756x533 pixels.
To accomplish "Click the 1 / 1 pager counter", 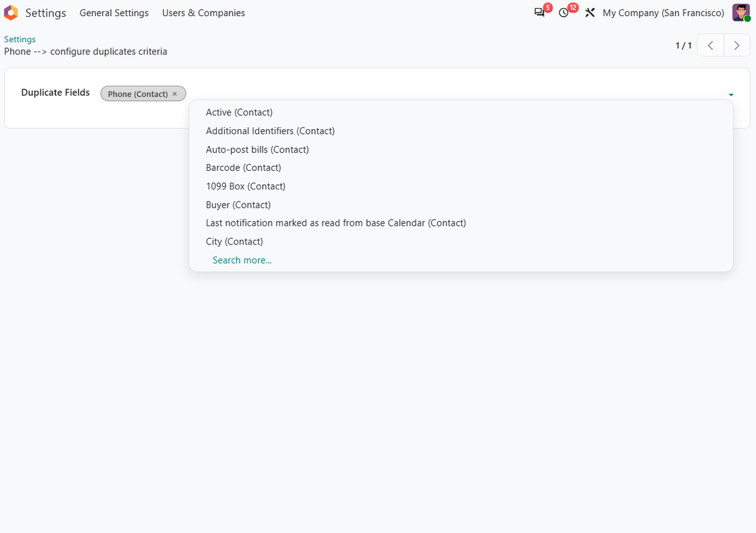I will (683, 46).
